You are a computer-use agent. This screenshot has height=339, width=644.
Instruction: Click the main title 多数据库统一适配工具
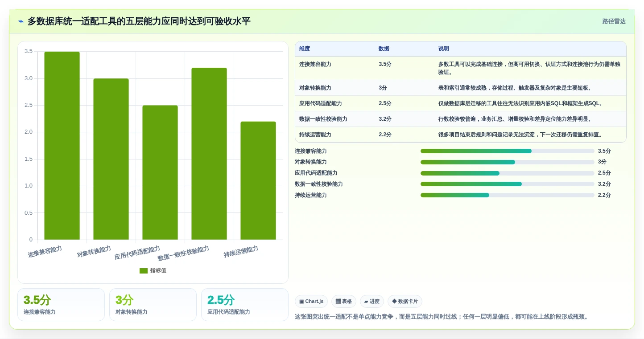coord(139,21)
